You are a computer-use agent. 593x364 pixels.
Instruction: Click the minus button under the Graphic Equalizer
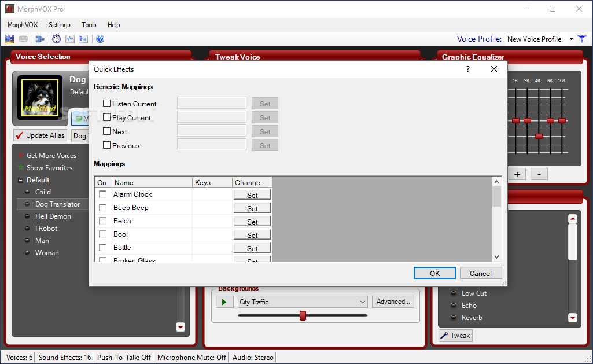click(x=539, y=174)
